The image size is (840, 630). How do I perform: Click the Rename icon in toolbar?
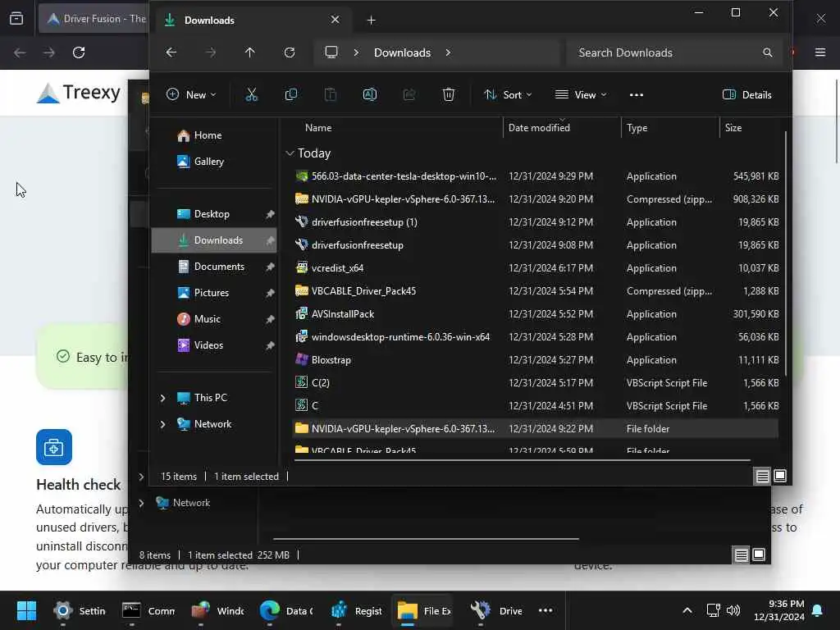coord(370,95)
